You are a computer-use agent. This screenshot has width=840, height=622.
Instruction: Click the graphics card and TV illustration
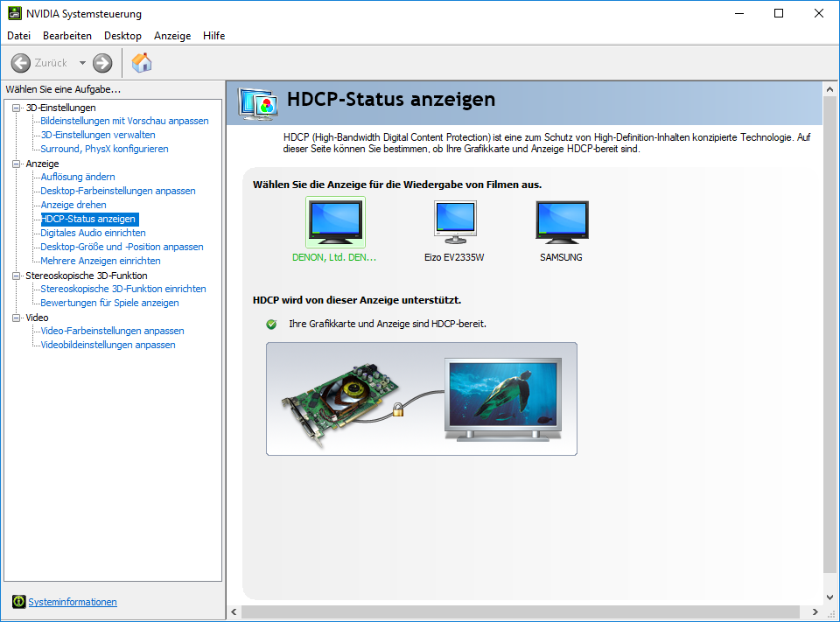(x=422, y=399)
